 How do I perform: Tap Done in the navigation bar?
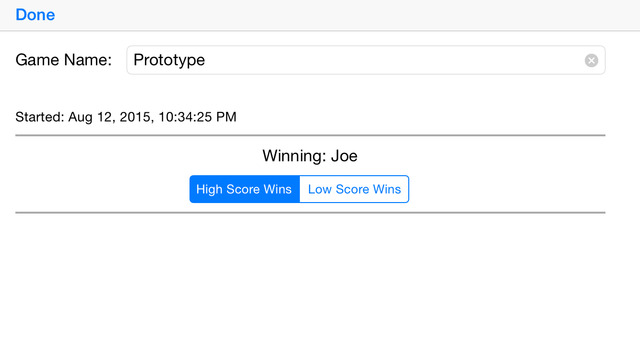(x=35, y=15)
